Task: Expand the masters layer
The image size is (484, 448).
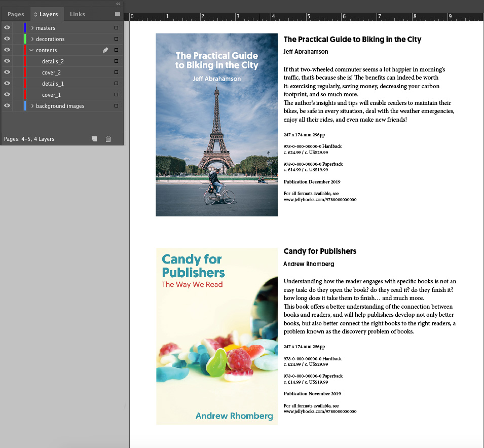Action: pyautogui.click(x=32, y=28)
